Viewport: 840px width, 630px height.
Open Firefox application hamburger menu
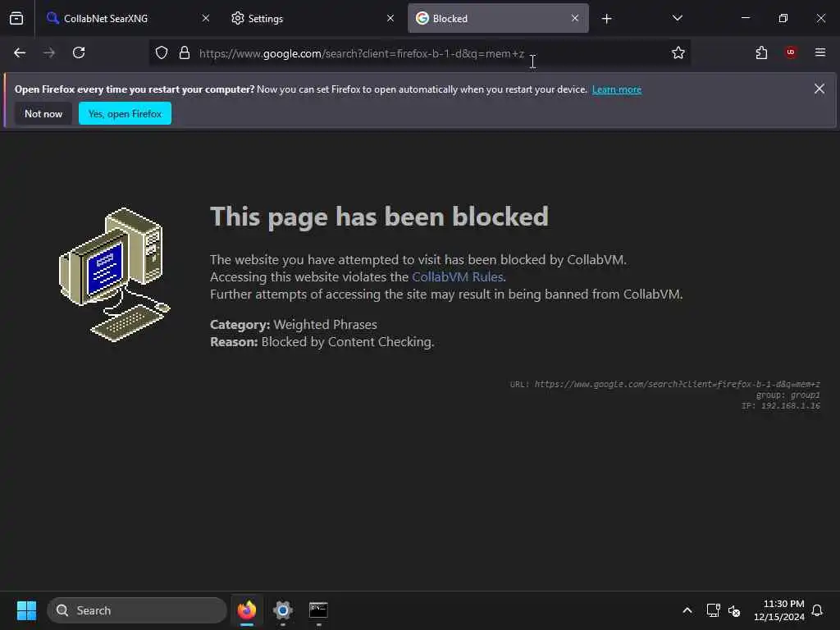pyautogui.click(x=820, y=52)
